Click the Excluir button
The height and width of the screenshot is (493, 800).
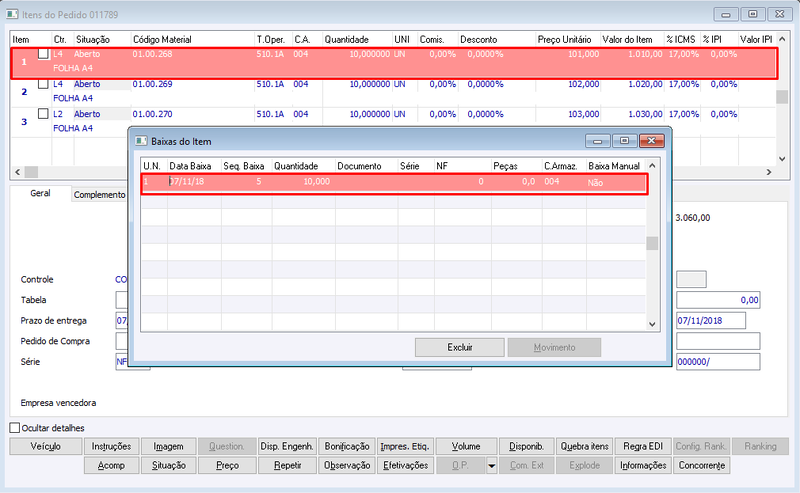pyautogui.click(x=460, y=347)
